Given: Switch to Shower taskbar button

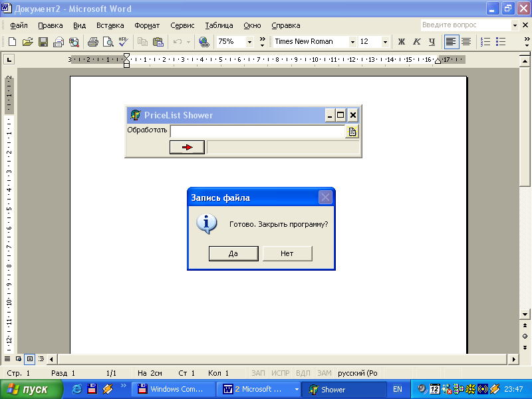Looking at the screenshot, I should [344, 389].
